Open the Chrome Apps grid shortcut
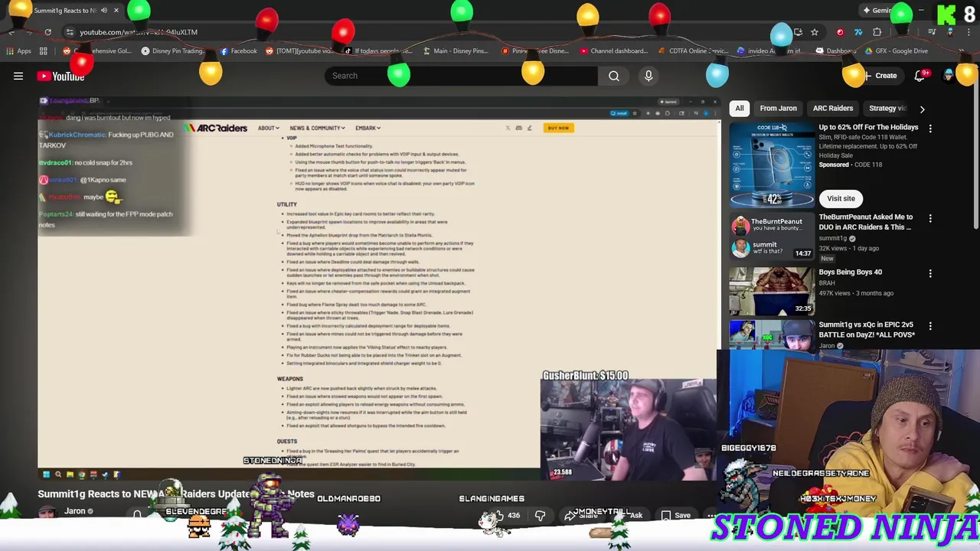The image size is (980, 551). [x=19, y=51]
